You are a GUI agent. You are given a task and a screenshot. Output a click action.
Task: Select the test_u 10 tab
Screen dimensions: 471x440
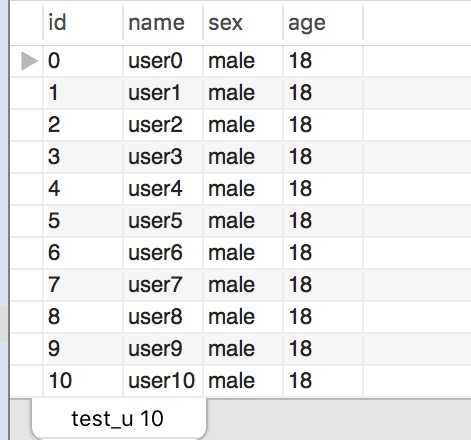119,419
